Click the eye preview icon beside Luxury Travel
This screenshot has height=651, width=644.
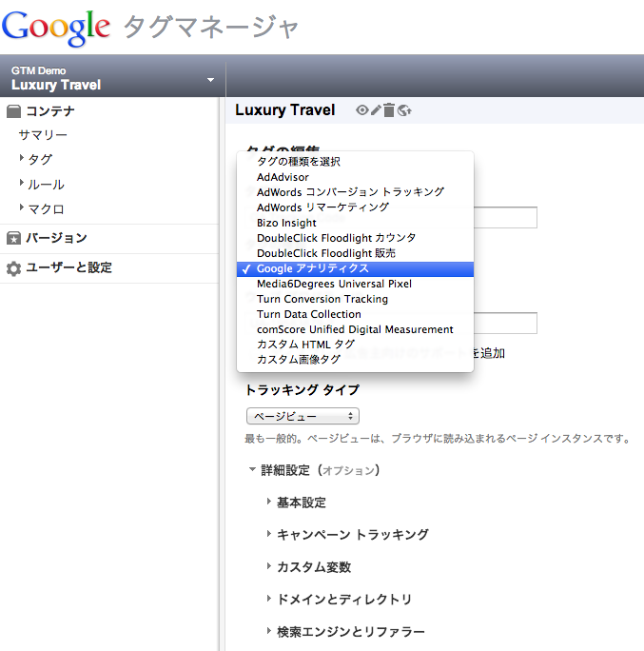coord(361,110)
